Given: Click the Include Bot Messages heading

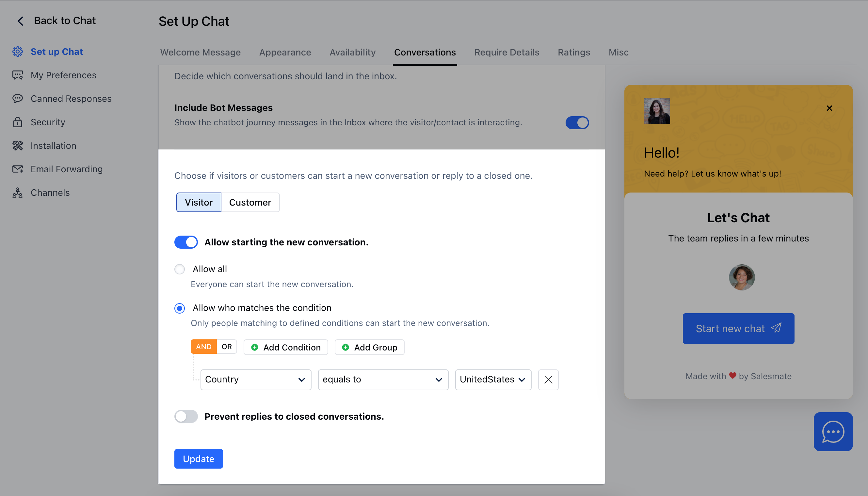Looking at the screenshot, I should 223,108.
